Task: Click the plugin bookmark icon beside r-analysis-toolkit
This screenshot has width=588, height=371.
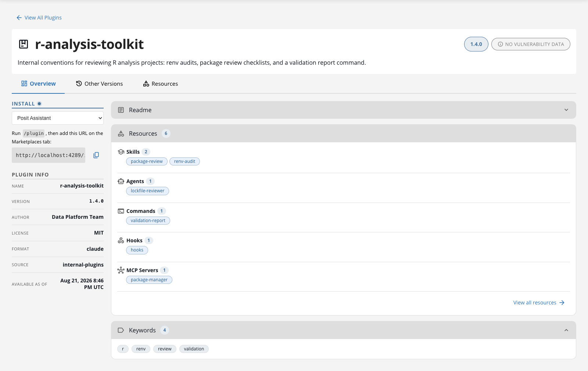Action: [x=24, y=44]
